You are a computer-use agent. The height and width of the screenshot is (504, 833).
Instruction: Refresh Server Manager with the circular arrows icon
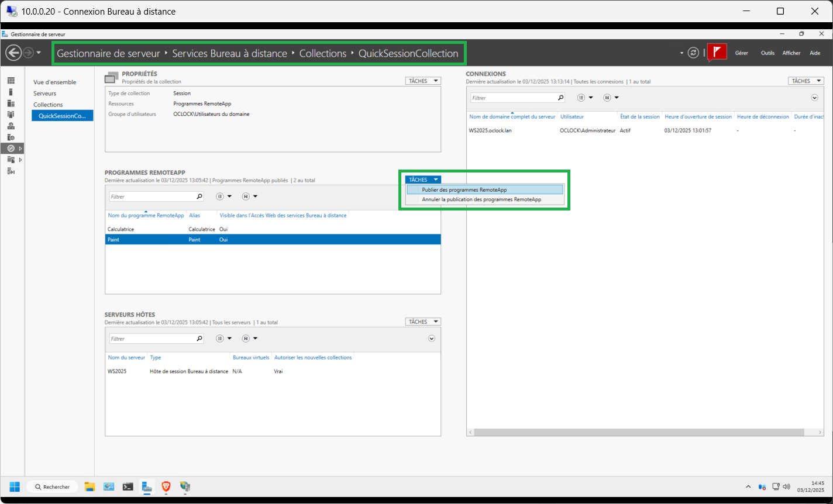tap(693, 53)
